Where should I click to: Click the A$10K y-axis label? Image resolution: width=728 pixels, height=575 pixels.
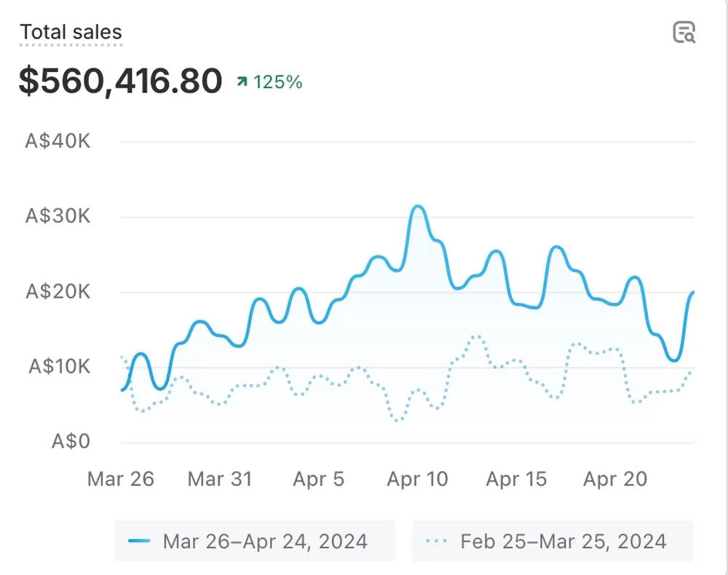tap(59, 367)
